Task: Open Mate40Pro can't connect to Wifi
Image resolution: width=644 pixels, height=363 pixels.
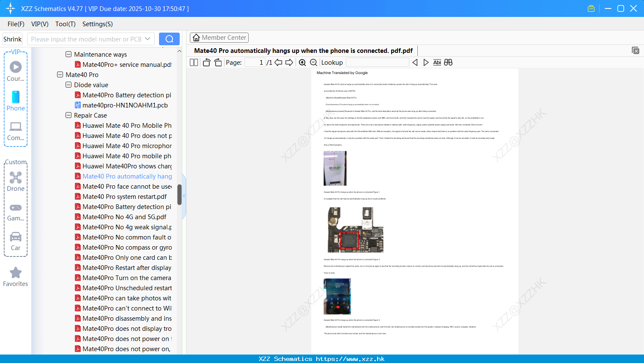Action: point(123,308)
